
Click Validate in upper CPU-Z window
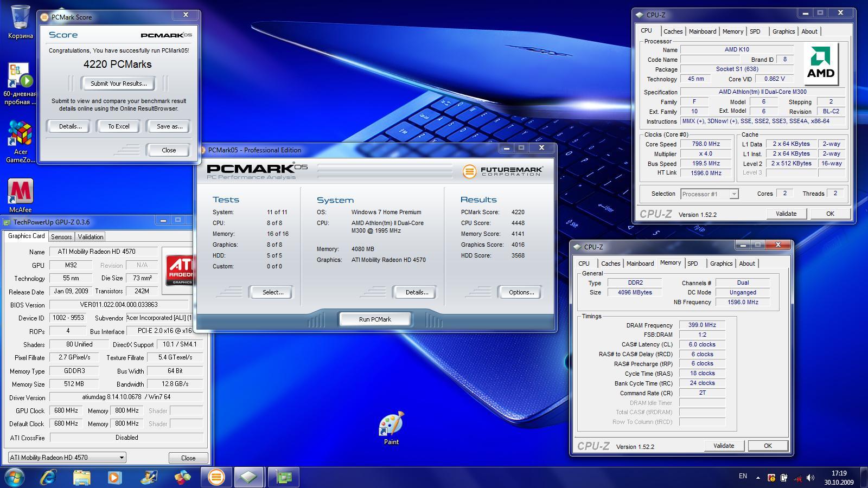[786, 214]
